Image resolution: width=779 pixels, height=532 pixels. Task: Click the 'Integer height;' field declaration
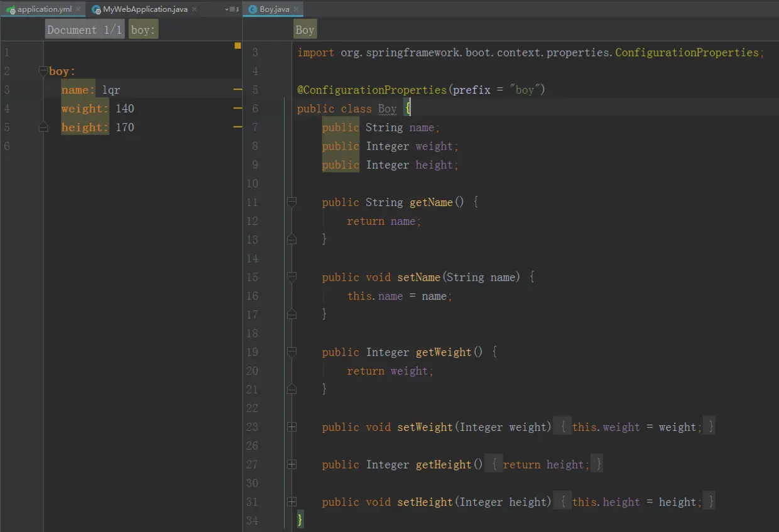coord(412,165)
